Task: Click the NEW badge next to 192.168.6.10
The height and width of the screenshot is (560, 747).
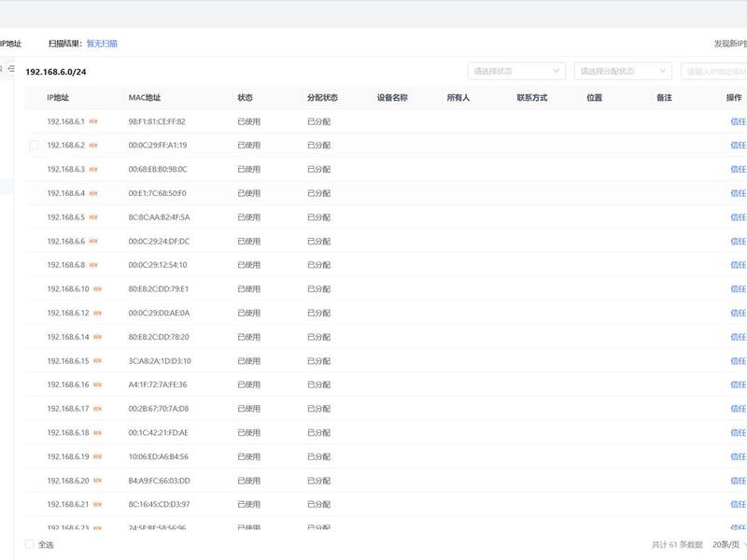Action: pos(98,289)
